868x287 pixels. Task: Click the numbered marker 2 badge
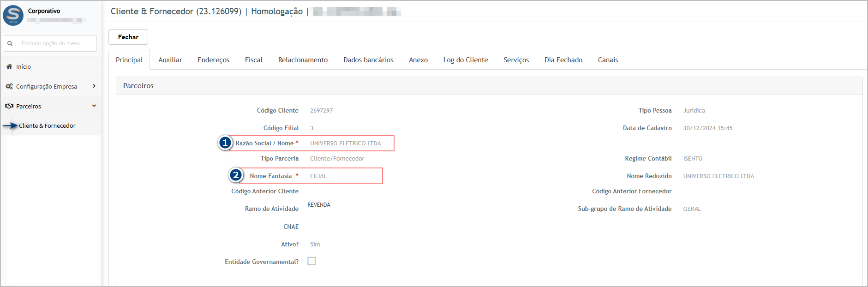point(236,175)
